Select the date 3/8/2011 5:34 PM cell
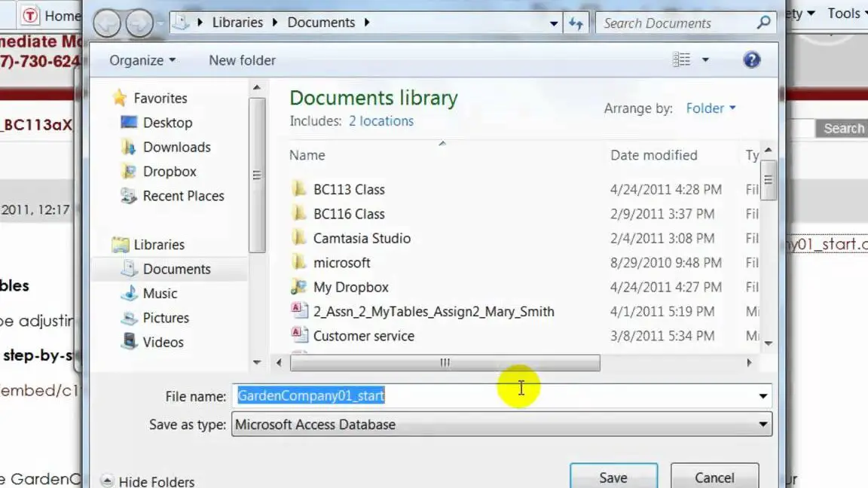Screen dimensions: 868x488 click(662, 335)
